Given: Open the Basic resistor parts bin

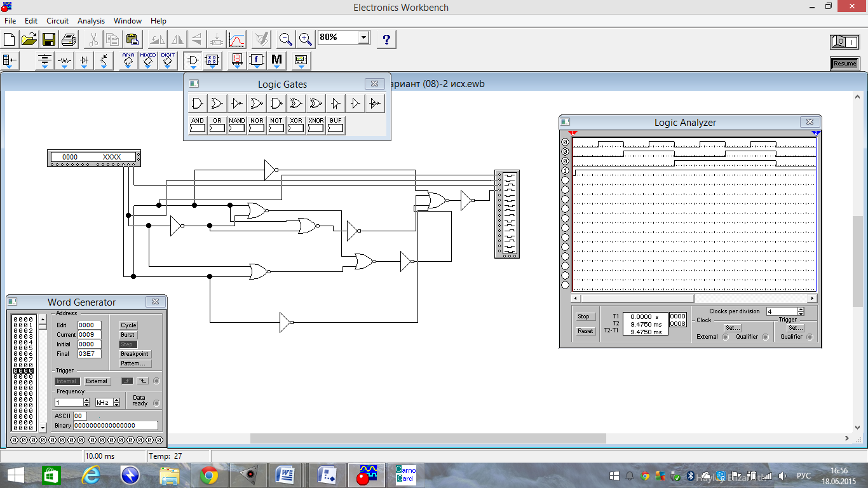Looking at the screenshot, I should pos(64,61).
